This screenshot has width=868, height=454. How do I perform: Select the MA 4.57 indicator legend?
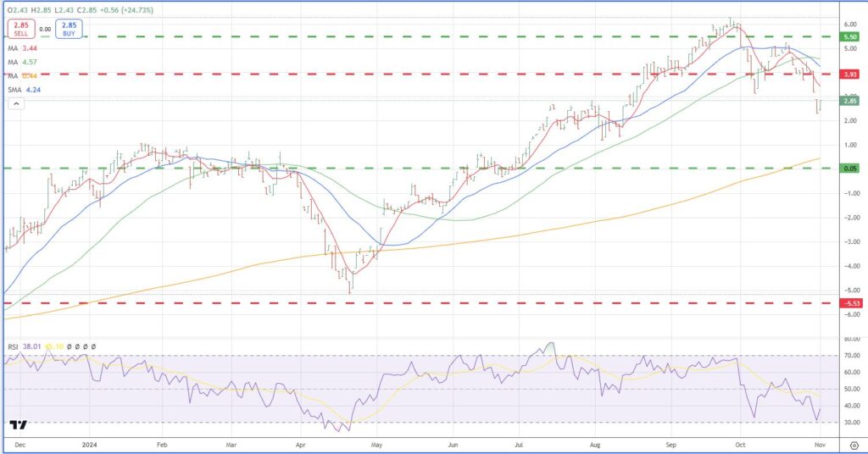[x=25, y=62]
